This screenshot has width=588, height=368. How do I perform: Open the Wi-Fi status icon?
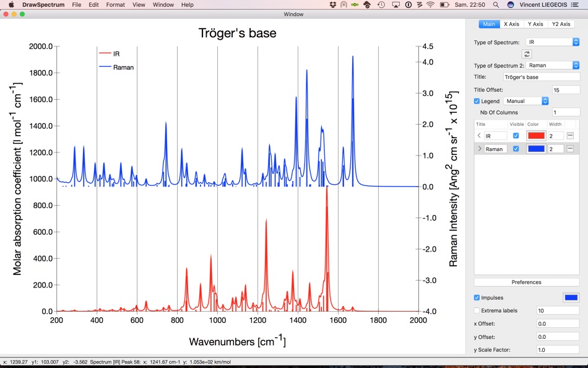[431, 4]
